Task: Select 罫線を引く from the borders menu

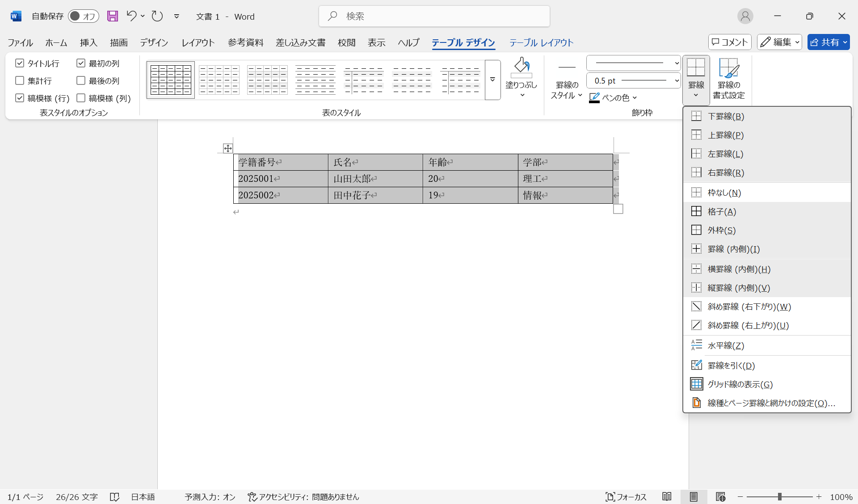Action: pos(731,365)
